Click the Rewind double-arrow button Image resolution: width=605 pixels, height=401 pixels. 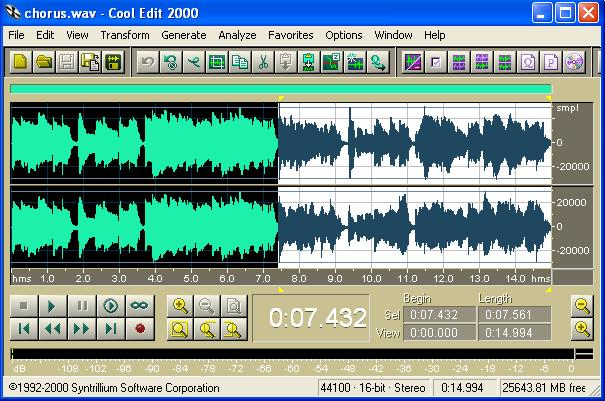point(52,329)
